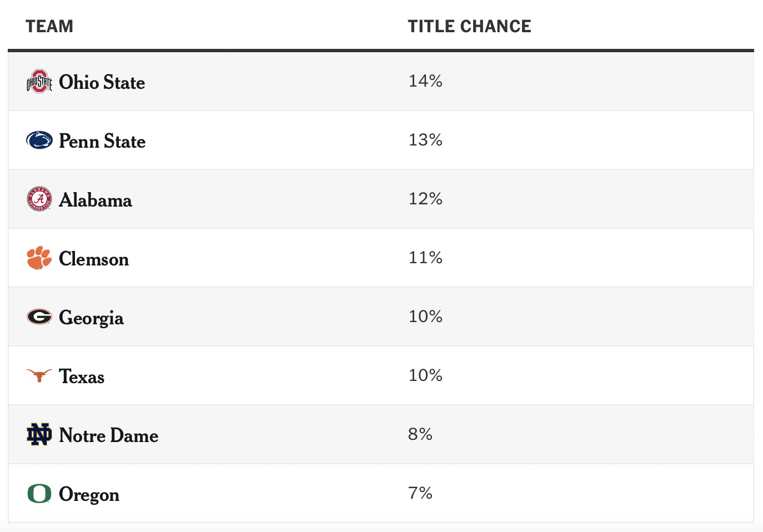Image resolution: width=763 pixels, height=532 pixels.
Task: Open the Notre Dame team name
Action: pyautogui.click(x=108, y=435)
